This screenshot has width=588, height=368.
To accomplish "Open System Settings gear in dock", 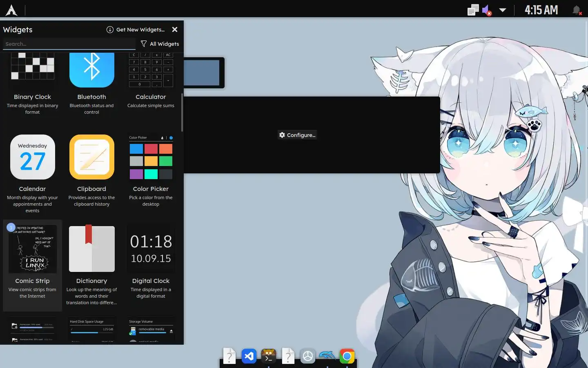I will point(307,356).
